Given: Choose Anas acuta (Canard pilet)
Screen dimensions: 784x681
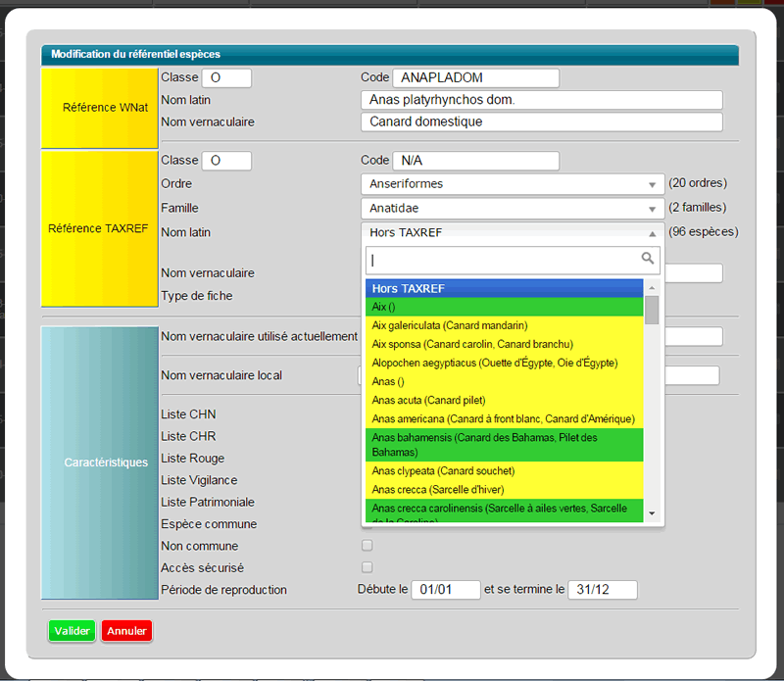Looking at the screenshot, I should click(x=504, y=401).
